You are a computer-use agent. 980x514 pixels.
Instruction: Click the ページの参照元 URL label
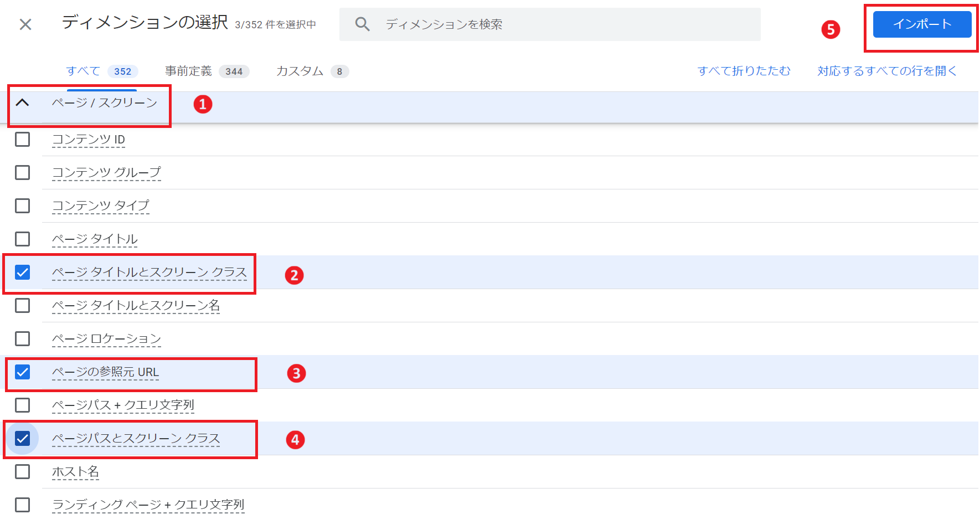(105, 372)
